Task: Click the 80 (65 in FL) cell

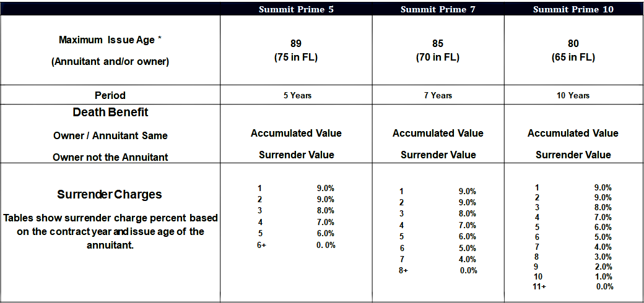Action: pos(573,51)
